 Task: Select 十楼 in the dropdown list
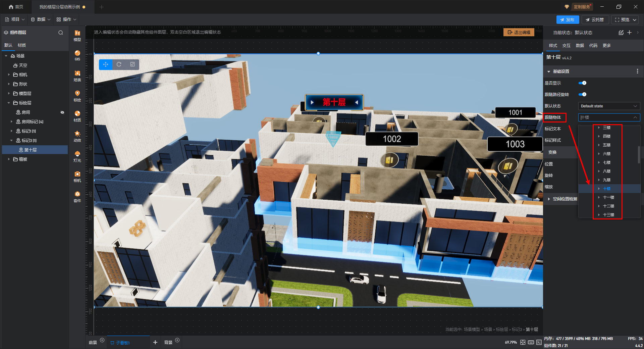pyautogui.click(x=607, y=189)
